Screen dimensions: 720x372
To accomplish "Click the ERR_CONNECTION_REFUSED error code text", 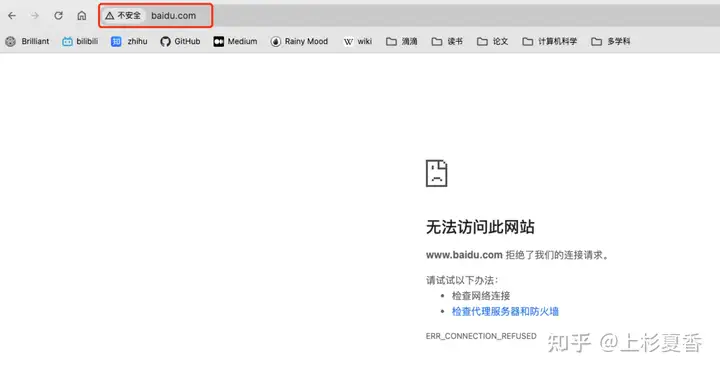I will point(481,336).
